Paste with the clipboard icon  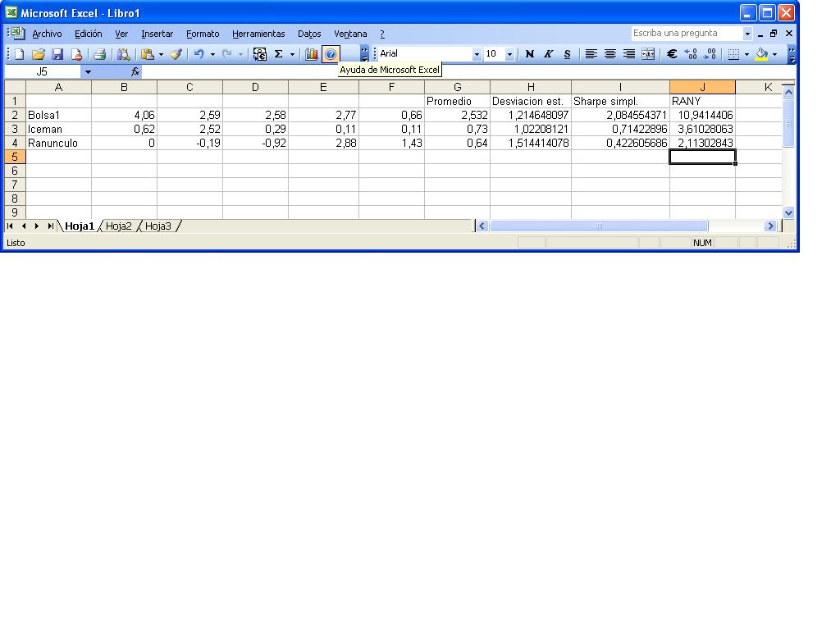[148, 54]
